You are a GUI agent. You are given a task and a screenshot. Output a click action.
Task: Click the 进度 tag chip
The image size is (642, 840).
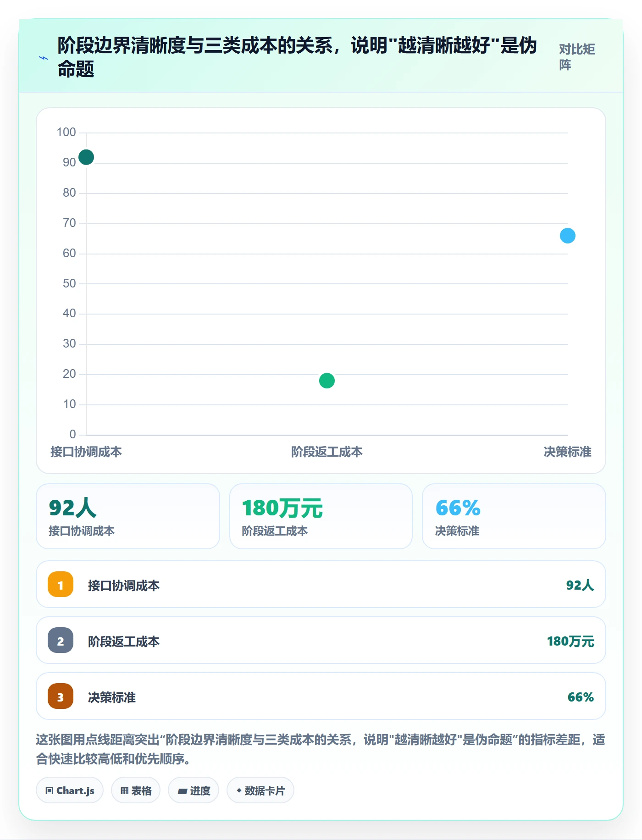194,790
